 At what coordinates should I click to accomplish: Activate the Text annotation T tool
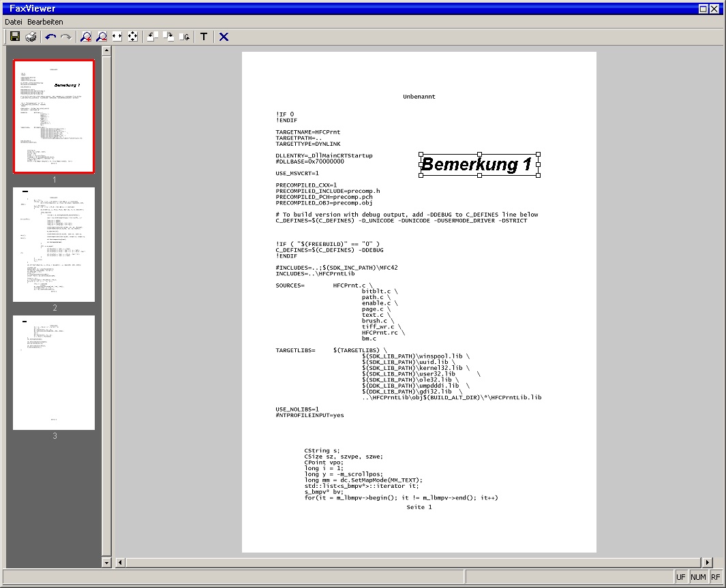pyautogui.click(x=204, y=37)
